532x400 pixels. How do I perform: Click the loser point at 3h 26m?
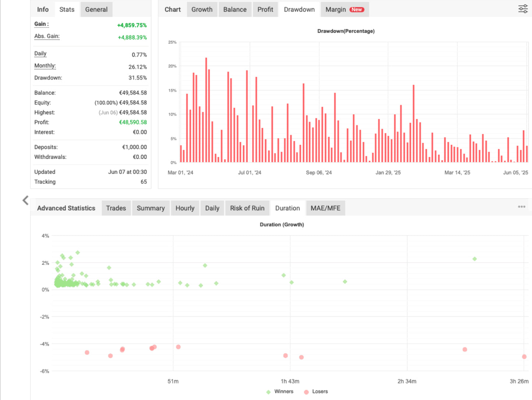tap(524, 357)
